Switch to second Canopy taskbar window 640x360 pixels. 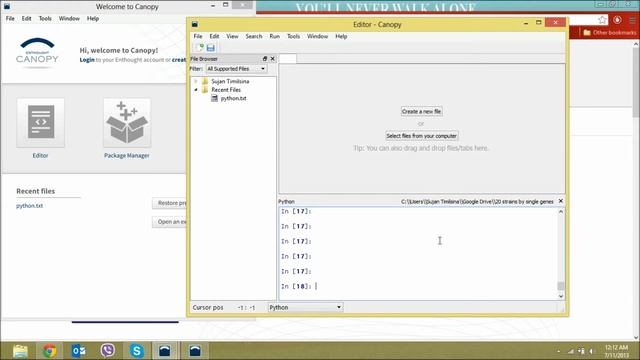195,351
